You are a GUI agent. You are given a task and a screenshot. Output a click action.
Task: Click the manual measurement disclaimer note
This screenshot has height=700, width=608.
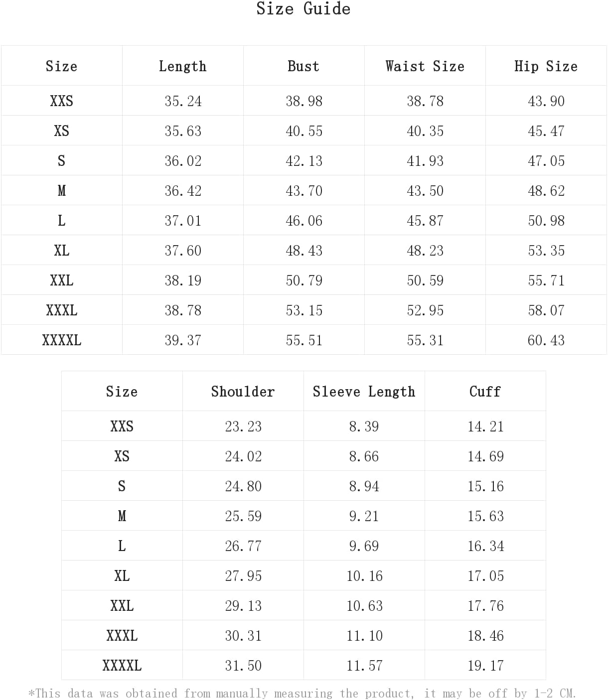tap(303, 694)
